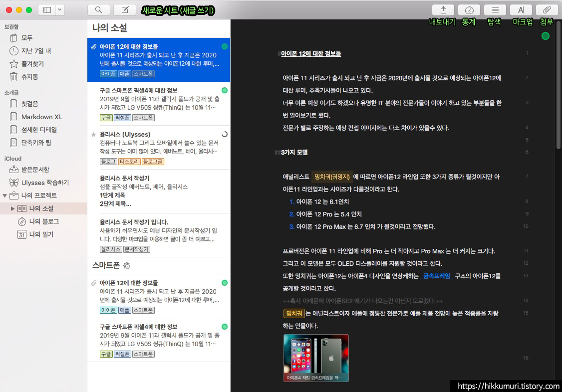Open the attachments paperclip icon
The width and height of the screenshot is (562, 392).
pos(547,10)
